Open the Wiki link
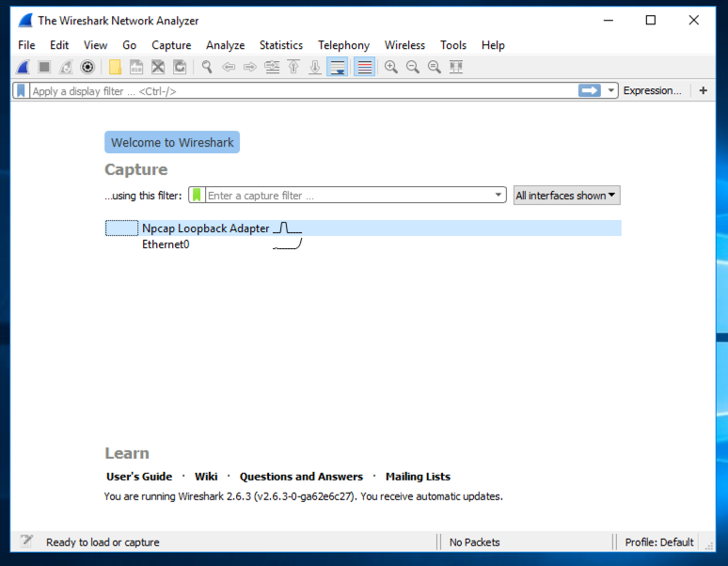 (206, 477)
